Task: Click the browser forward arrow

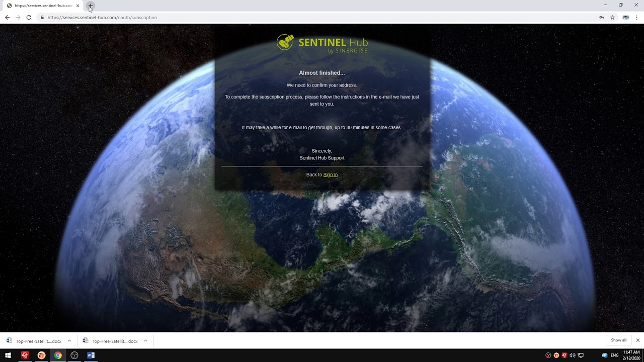Action: point(18,17)
